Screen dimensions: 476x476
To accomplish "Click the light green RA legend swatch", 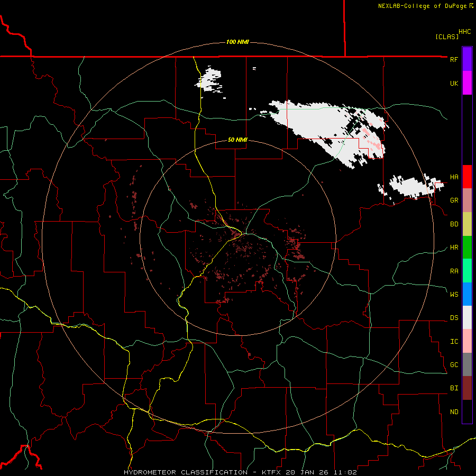I will [467, 271].
